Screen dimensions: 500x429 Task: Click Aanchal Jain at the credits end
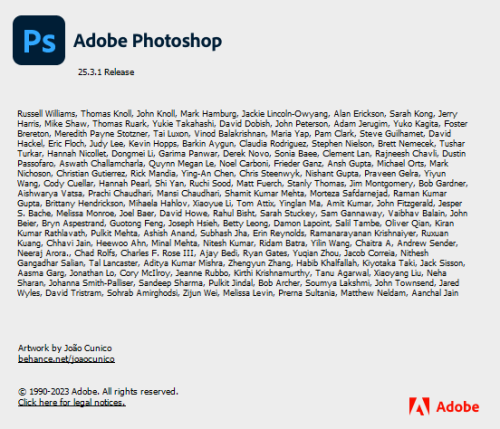(x=435, y=293)
